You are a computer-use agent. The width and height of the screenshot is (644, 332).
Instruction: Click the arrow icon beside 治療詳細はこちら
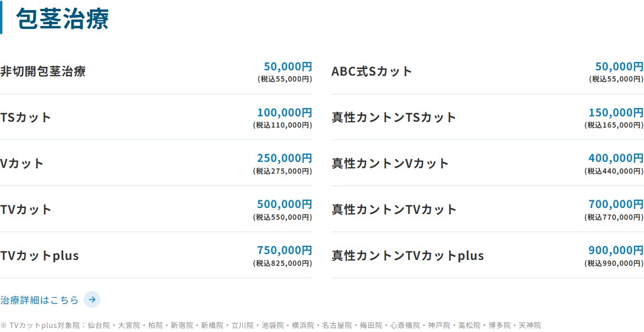[x=92, y=300]
